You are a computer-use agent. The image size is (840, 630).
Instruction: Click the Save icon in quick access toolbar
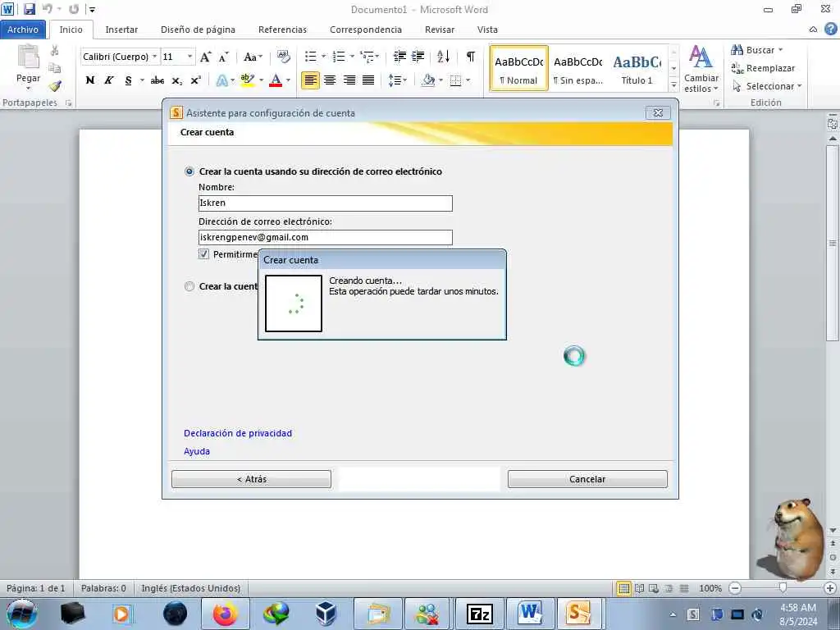point(30,9)
